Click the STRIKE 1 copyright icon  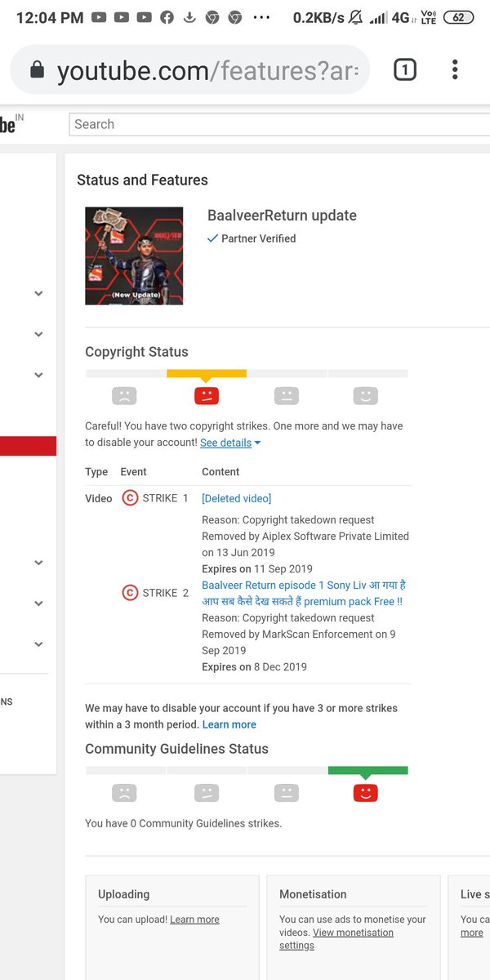(130, 498)
